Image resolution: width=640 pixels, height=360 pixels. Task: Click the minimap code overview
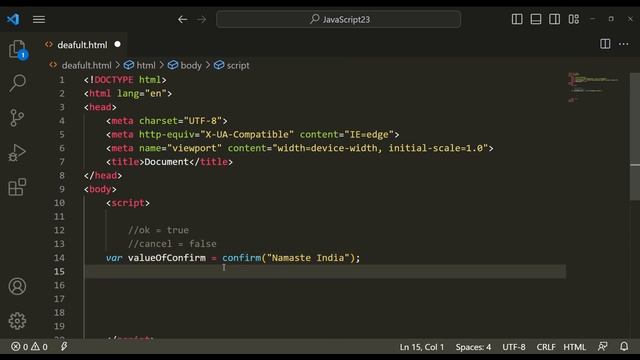pos(594,87)
